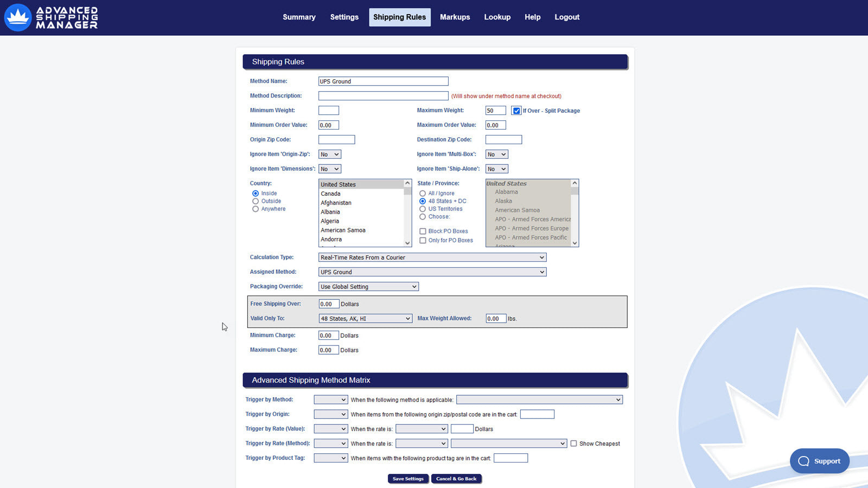Click the Save Settings button
This screenshot has height=488, width=868.
tap(408, 478)
